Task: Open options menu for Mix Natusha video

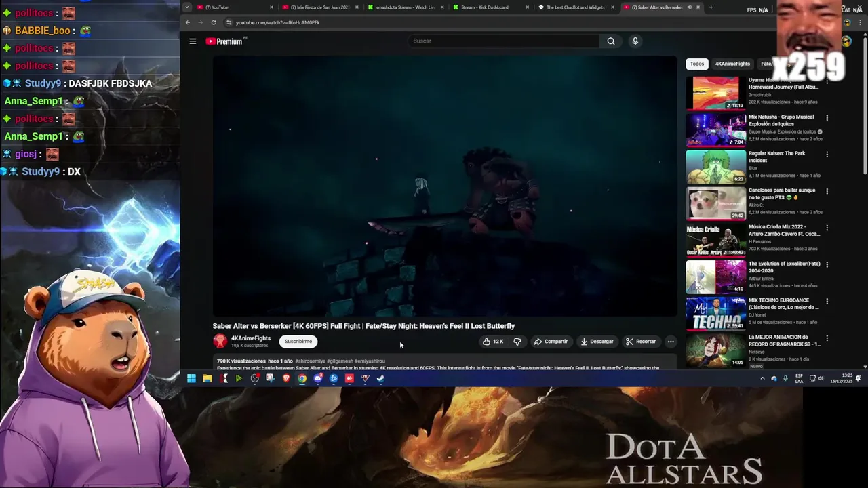Action: pos(827,118)
